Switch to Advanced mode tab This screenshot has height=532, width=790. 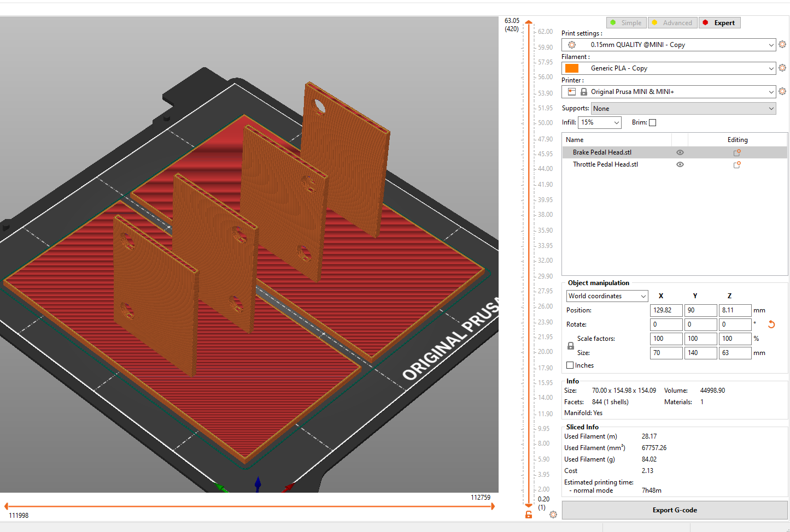tap(672, 23)
